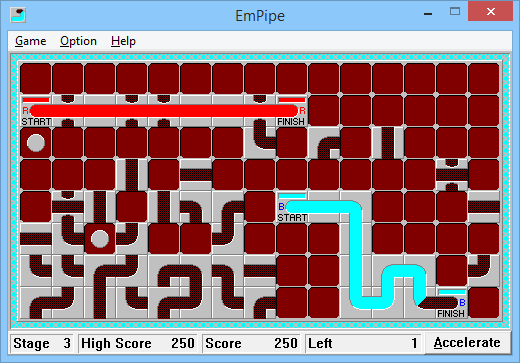Image resolution: width=520 pixels, height=363 pixels.
Task: Click the vertical straight pipe tile right of red FINISH
Action: click(x=388, y=143)
